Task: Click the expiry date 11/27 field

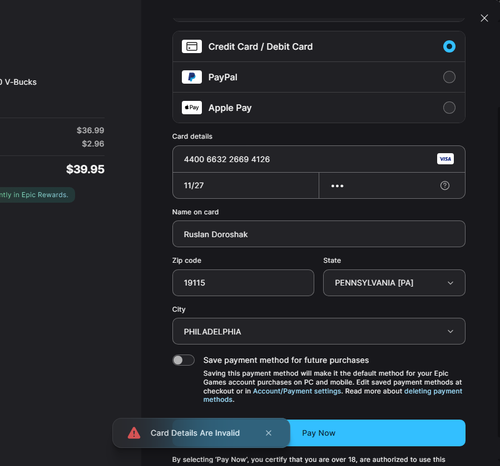Action: [245, 185]
